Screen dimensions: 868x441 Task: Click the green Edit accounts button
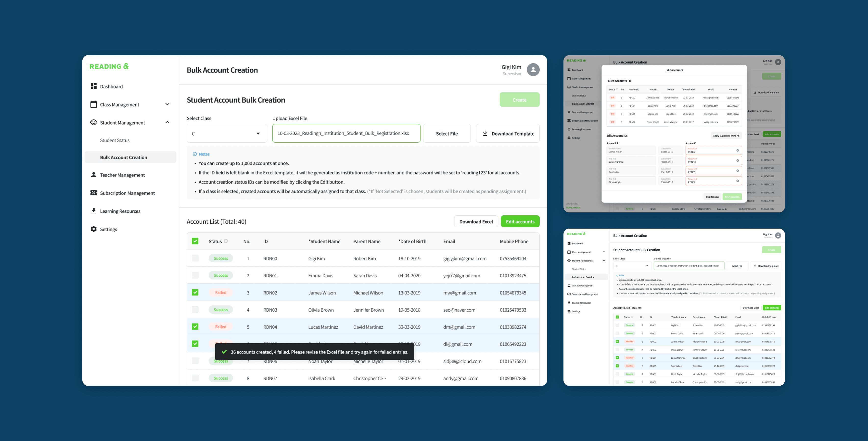[520, 221]
